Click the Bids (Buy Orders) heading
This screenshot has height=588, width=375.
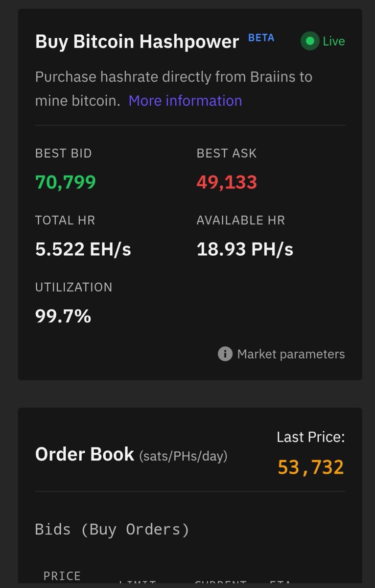pyautogui.click(x=112, y=530)
